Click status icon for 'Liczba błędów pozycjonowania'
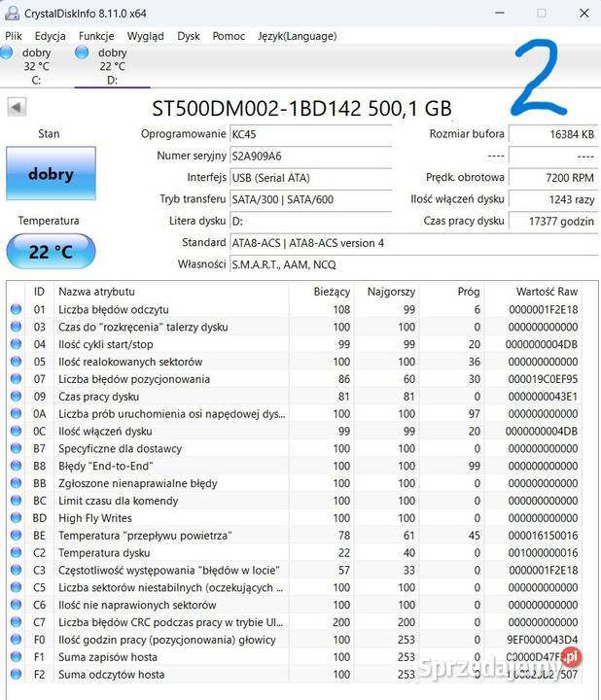The height and width of the screenshot is (700, 601). pos(17,378)
